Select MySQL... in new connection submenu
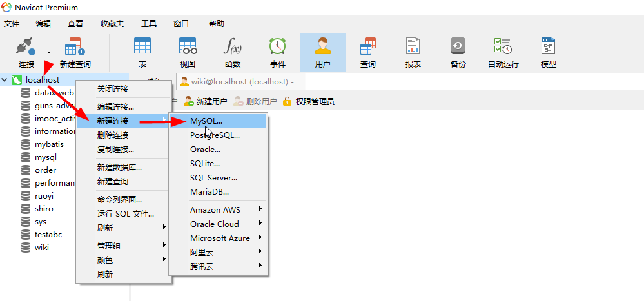 pyautogui.click(x=218, y=121)
